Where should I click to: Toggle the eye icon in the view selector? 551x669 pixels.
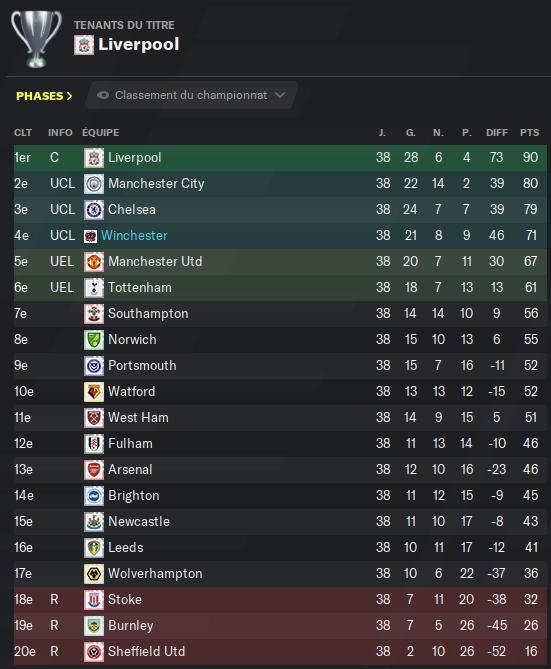tap(103, 95)
